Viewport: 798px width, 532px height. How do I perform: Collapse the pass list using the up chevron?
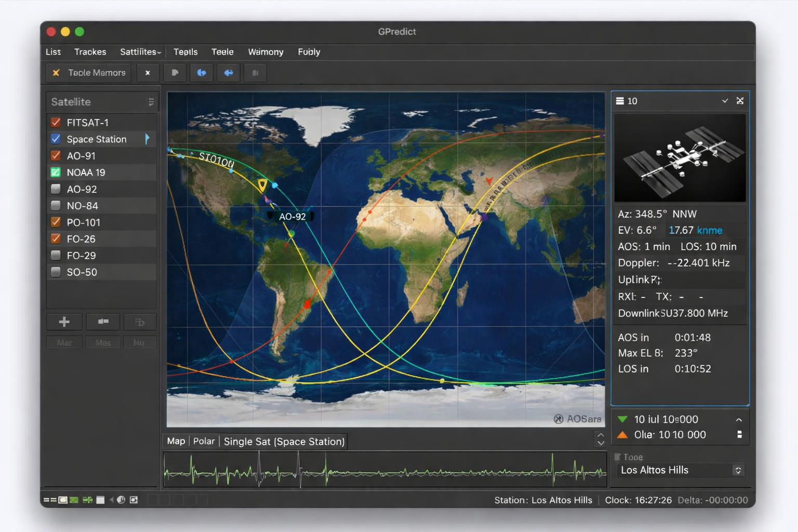pyautogui.click(x=739, y=419)
